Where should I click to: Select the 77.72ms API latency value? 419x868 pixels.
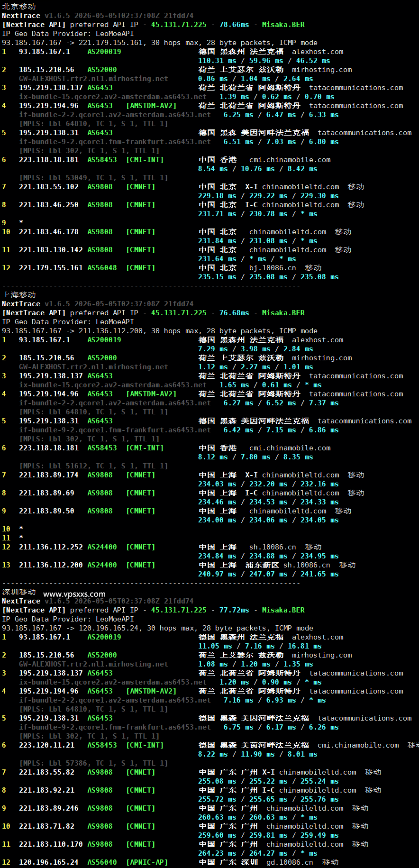234,610
